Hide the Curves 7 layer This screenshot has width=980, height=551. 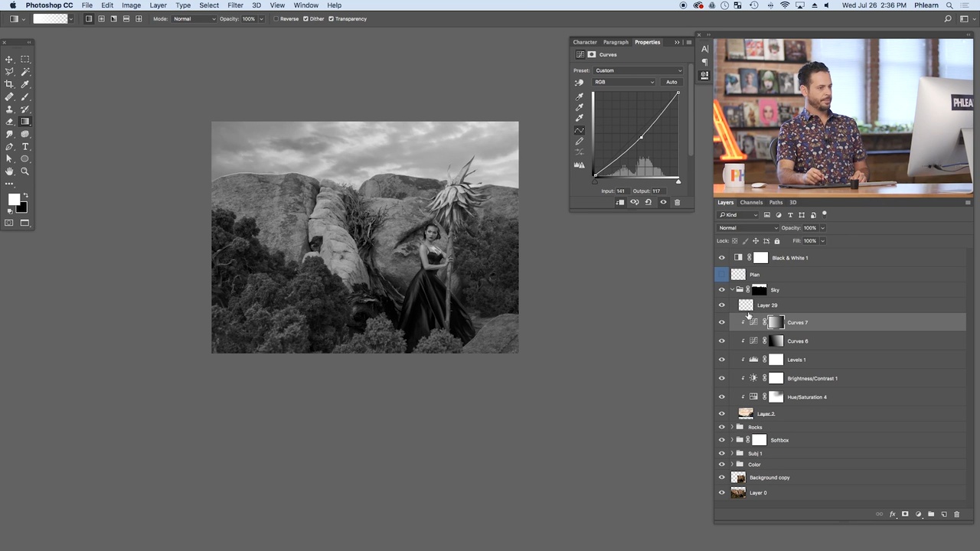[x=721, y=322]
